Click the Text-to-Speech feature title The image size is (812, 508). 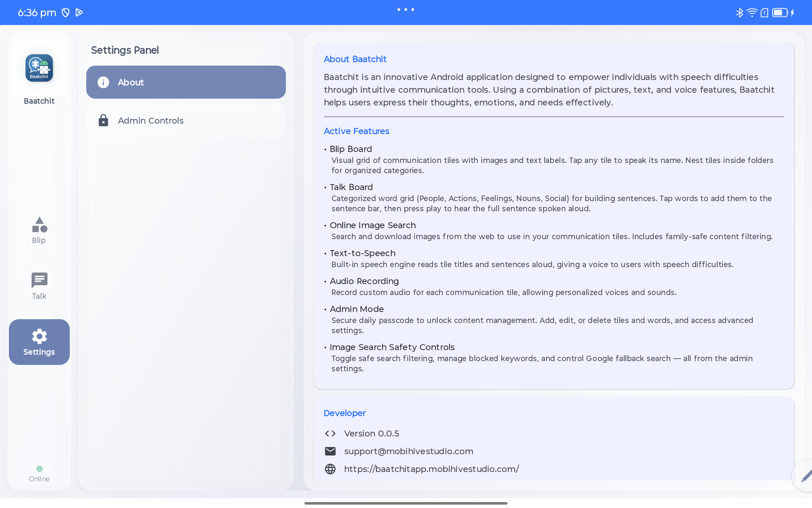pyautogui.click(x=363, y=253)
